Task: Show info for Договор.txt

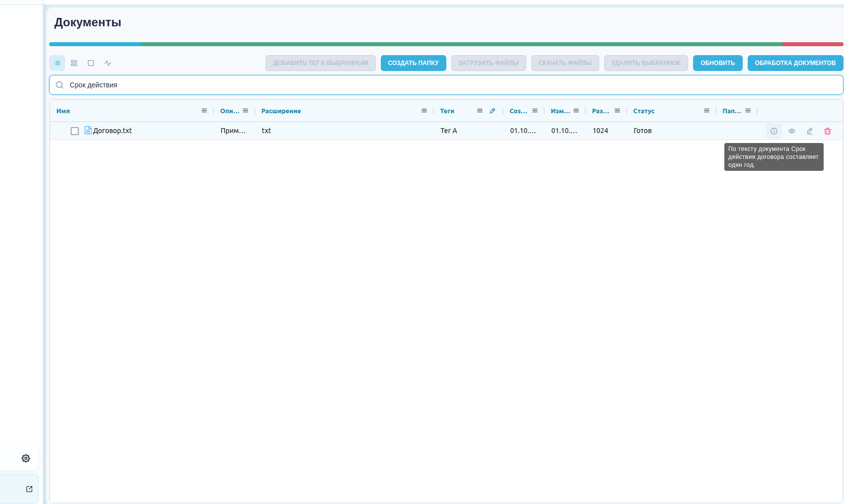Action: click(x=774, y=131)
